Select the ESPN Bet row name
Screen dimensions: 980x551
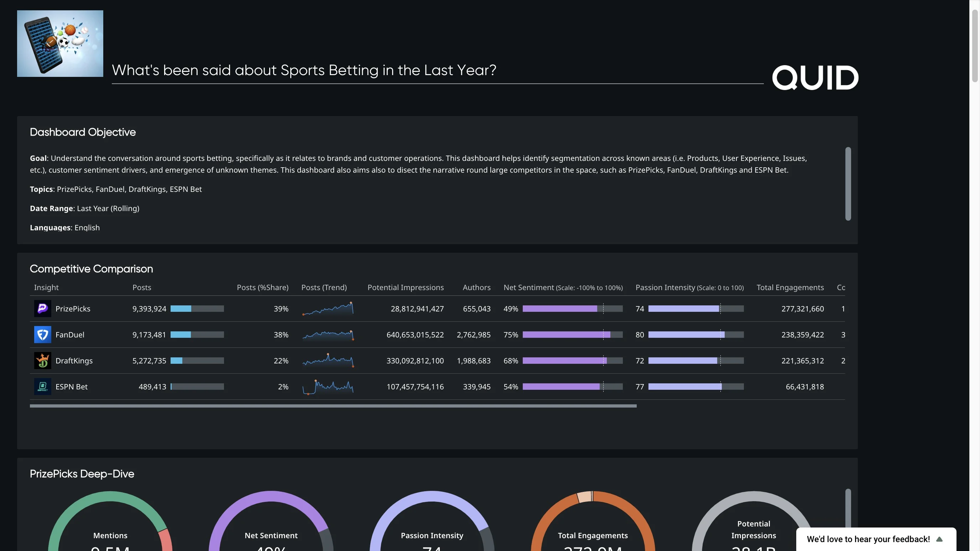pyautogui.click(x=72, y=386)
